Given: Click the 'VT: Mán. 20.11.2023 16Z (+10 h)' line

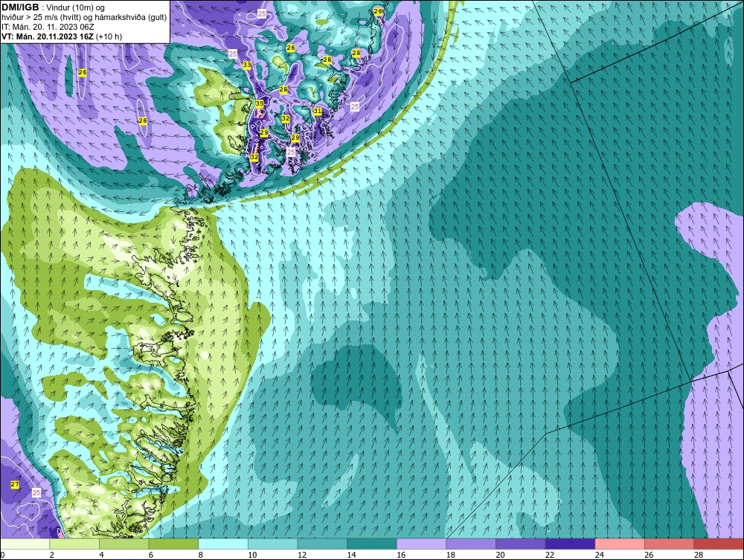Looking at the screenshot, I should tap(61, 36).
